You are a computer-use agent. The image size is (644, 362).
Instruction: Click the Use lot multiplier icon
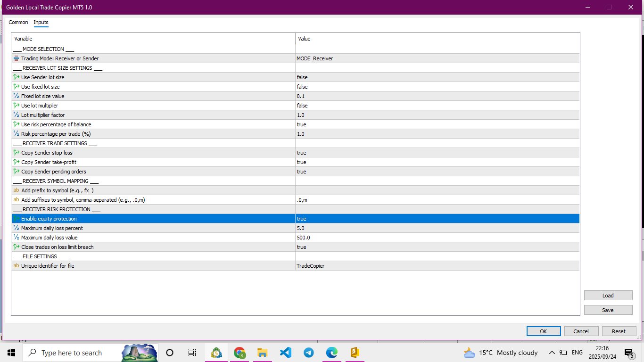(x=17, y=106)
